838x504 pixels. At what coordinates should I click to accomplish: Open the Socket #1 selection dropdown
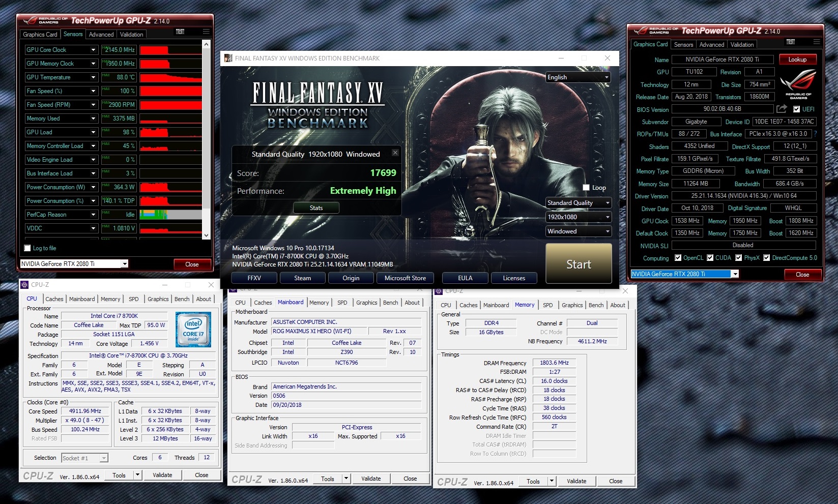(84, 458)
